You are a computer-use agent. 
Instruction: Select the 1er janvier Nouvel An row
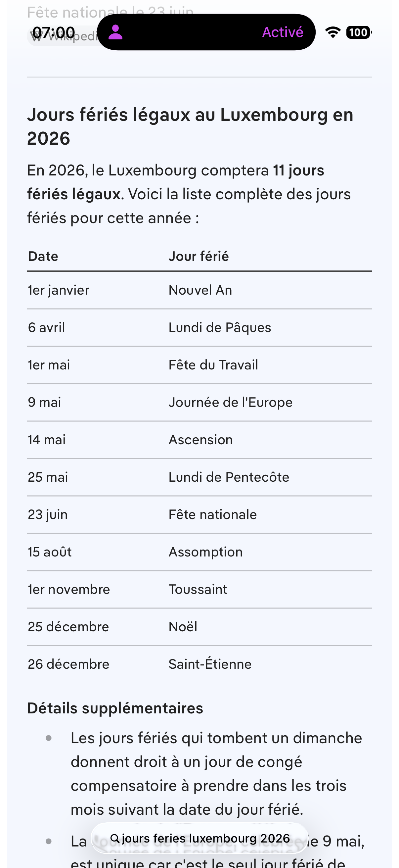(199, 290)
